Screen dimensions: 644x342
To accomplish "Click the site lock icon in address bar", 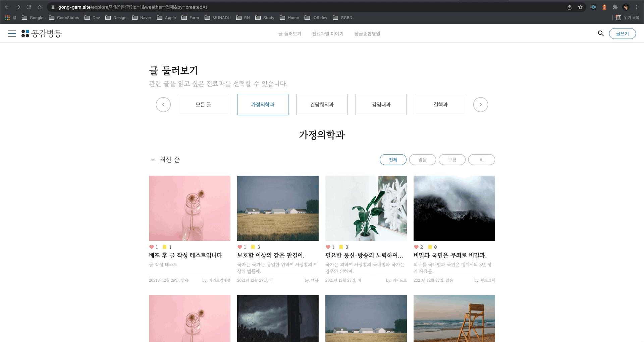I will (53, 7).
